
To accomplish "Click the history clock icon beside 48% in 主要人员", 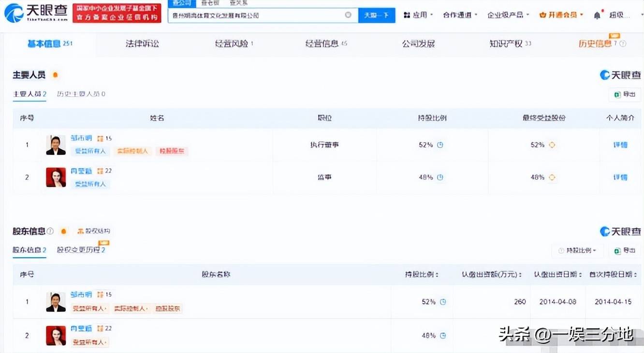I will click(x=440, y=177).
